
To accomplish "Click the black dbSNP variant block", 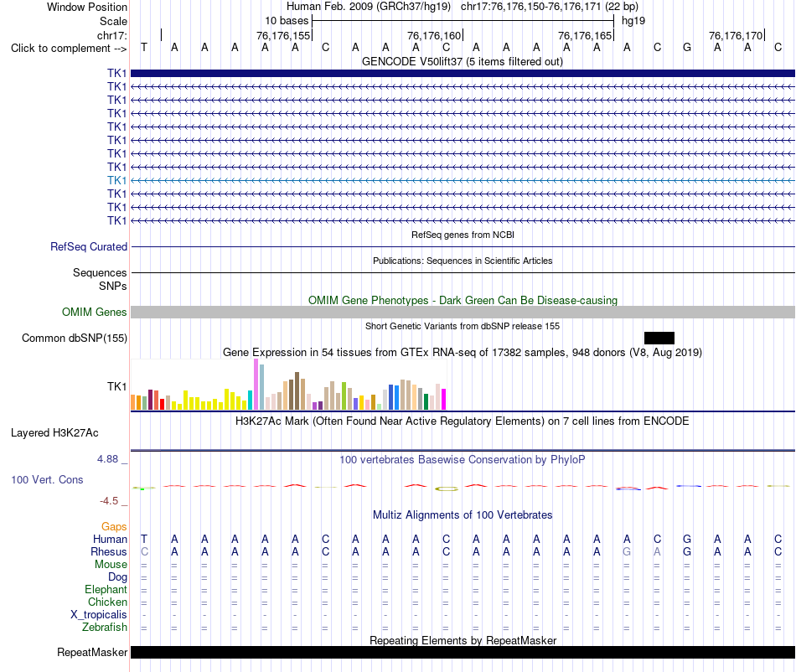I will click(x=659, y=338).
